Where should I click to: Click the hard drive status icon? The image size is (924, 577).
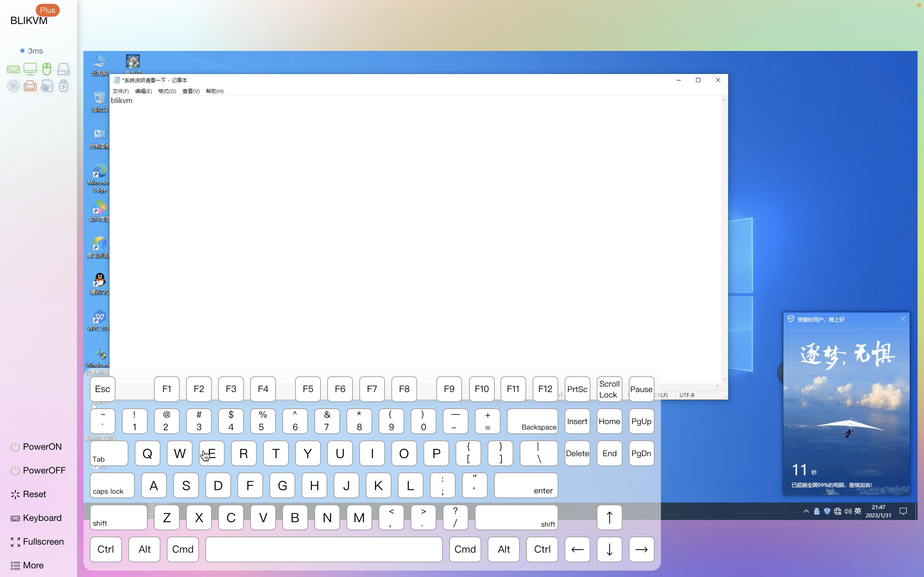tap(64, 69)
